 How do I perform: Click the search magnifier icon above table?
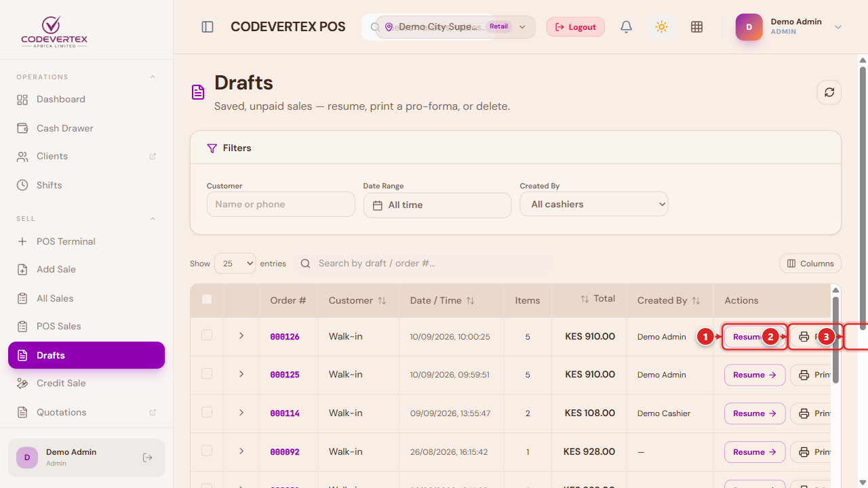(x=305, y=263)
